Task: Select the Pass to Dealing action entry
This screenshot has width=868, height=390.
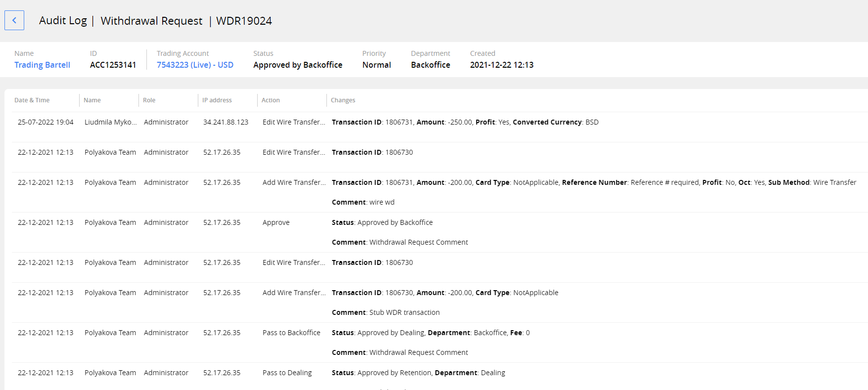Action: (287, 373)
